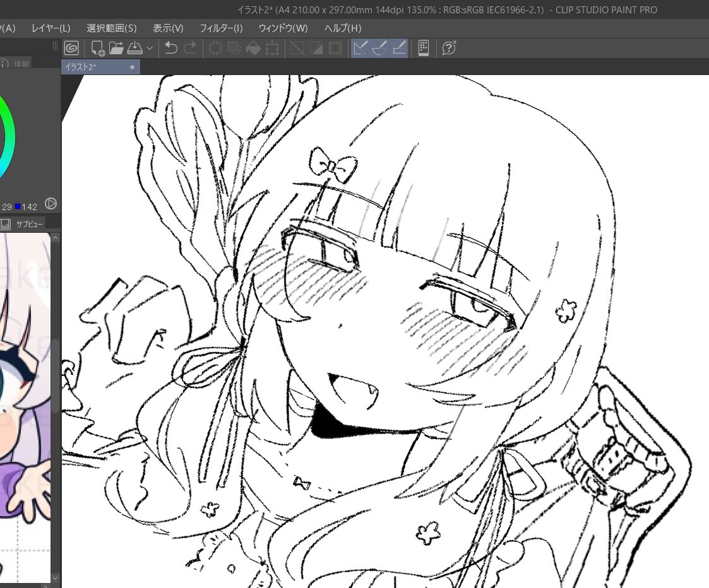Viewport: 709px width, 588px height.
Task: Create a new canvas with New icon
Action: (x=98, y=48)
